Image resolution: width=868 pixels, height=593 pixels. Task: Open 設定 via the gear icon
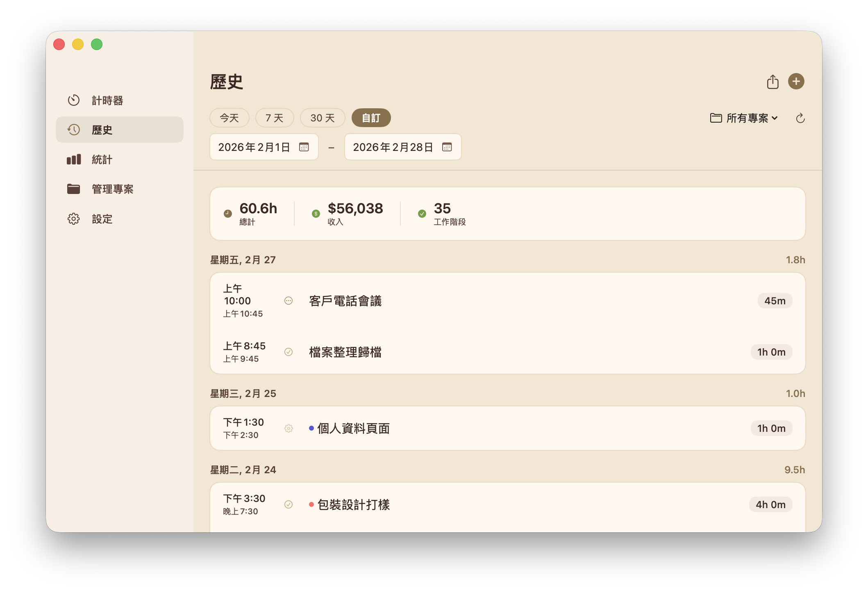[x=73, y=219]
